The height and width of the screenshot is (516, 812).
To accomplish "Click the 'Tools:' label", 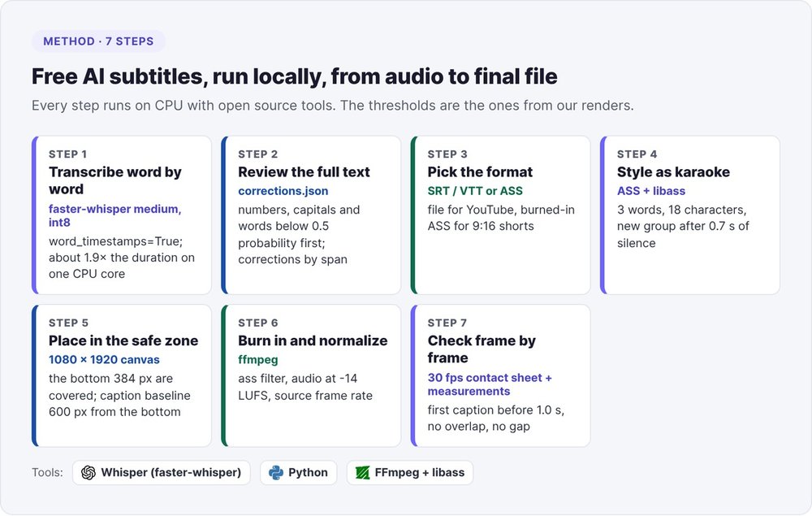I will click(x=47, y=472).
